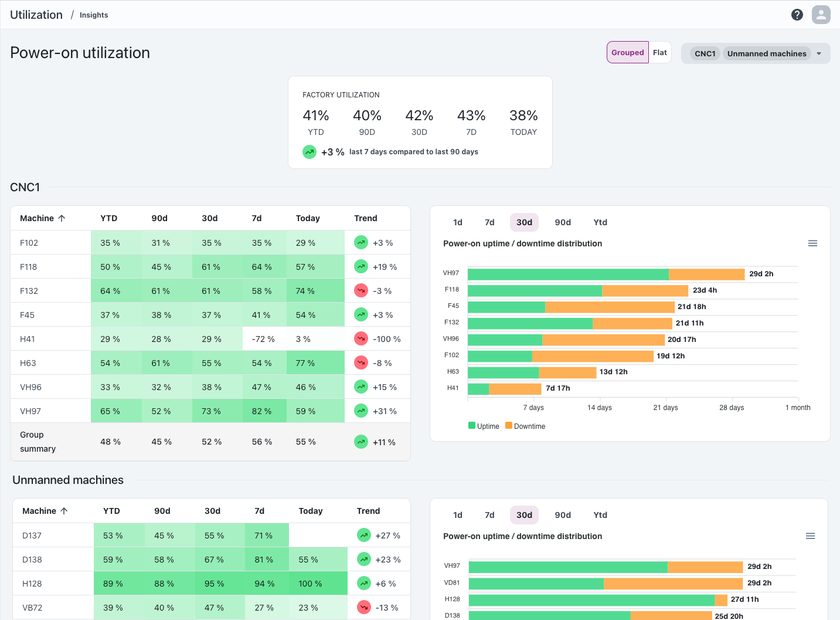840x620 pixels.
Task: Sort CNC1 table by 30d column
Action: click(210, 218)
